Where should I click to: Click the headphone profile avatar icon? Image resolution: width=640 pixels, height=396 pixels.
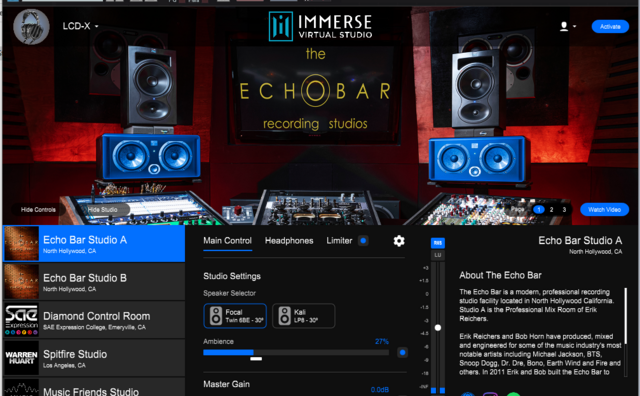coord(31,27)
